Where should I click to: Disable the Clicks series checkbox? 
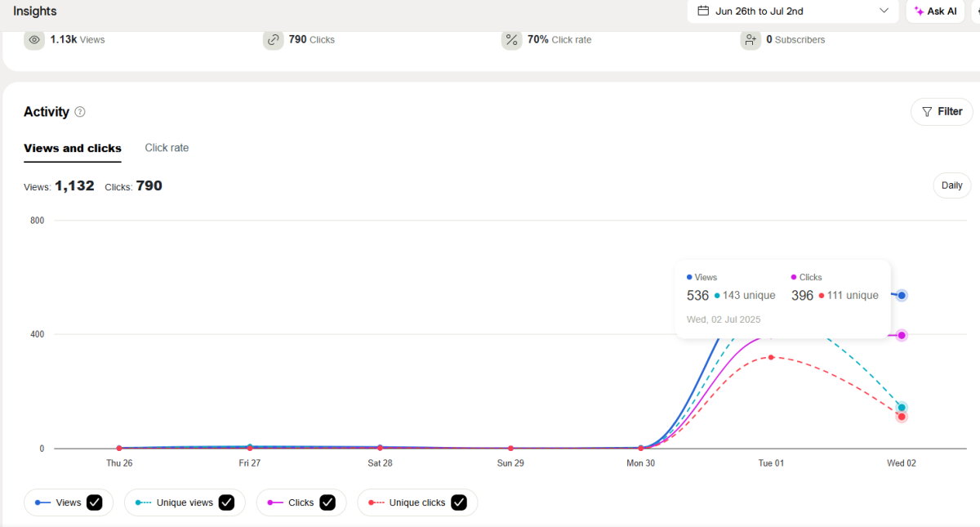click(327, 502)
